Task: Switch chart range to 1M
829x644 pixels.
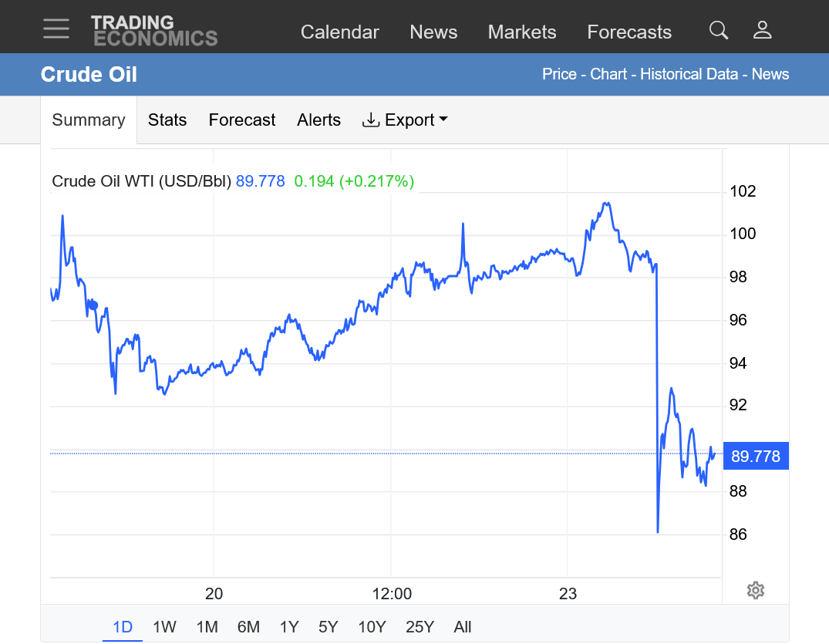Action: (207, 627)
